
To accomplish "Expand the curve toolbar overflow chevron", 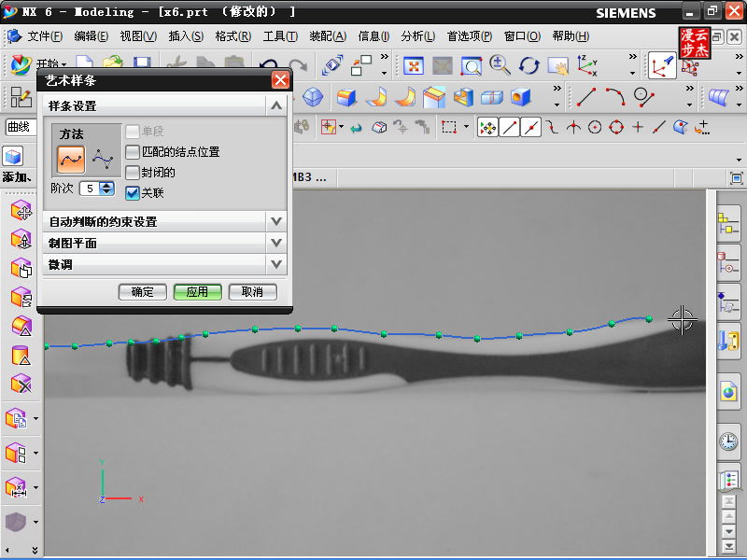I will point(689,89).
